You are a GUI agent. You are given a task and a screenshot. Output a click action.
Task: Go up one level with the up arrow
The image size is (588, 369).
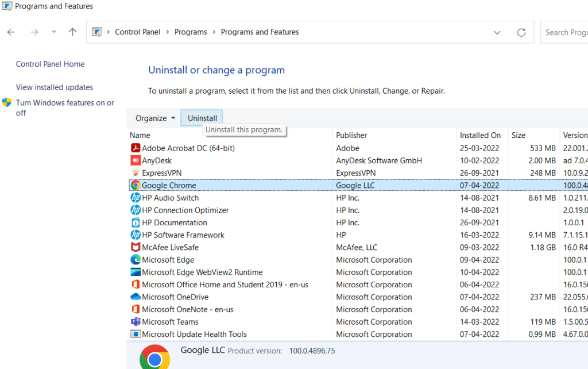click(72, 32)
